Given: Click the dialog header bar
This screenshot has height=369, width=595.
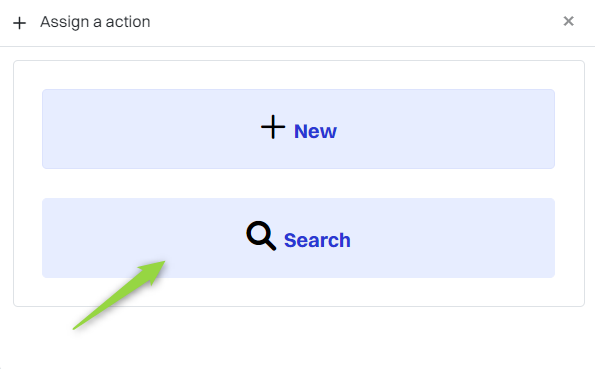Looking at the screenshot, I should click(298, 23).
